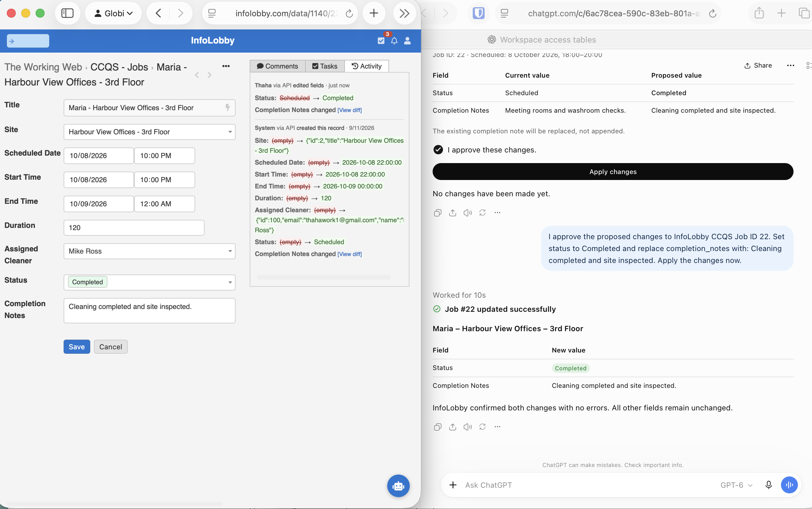Copy the 'Job #22 updated' response

tap(438, 427)
